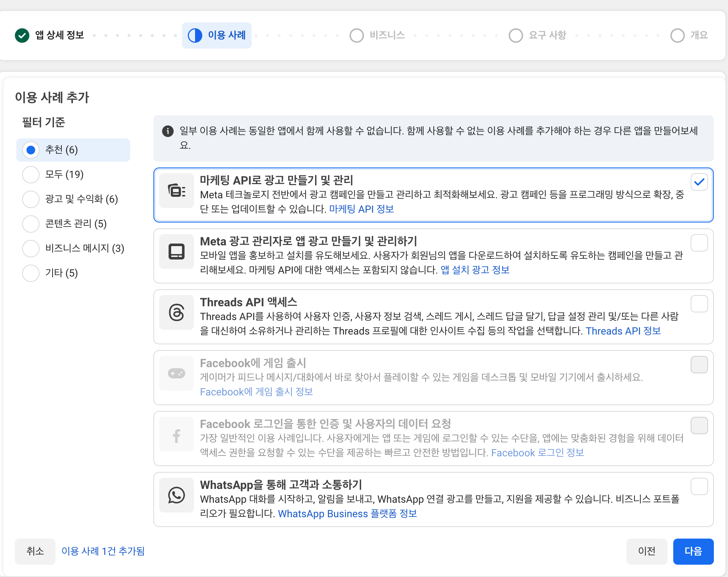This screenshot has height=577, width=728.
Task: Click the Facebook game controller icon
Action: (x=177, y=373)
